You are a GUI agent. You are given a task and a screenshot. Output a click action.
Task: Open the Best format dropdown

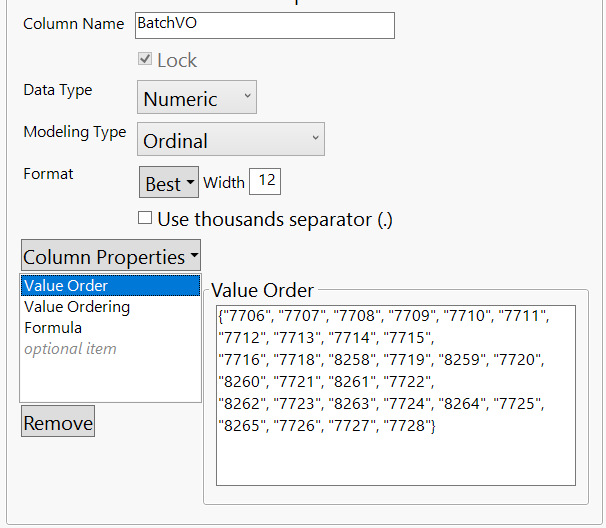(x=168, y=183)
